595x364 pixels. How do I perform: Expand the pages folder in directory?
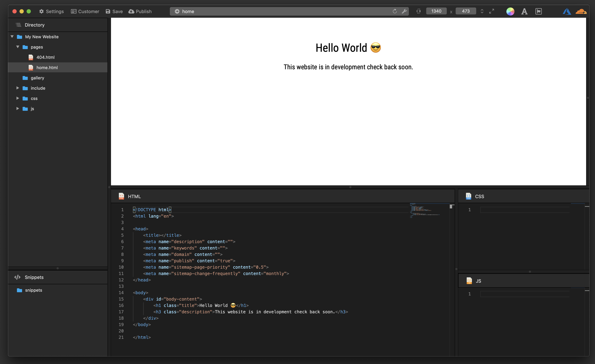click(x=17, y=47)
